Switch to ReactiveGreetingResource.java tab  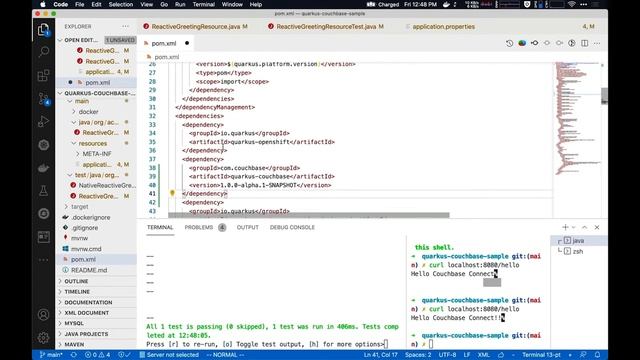point(195,27)
